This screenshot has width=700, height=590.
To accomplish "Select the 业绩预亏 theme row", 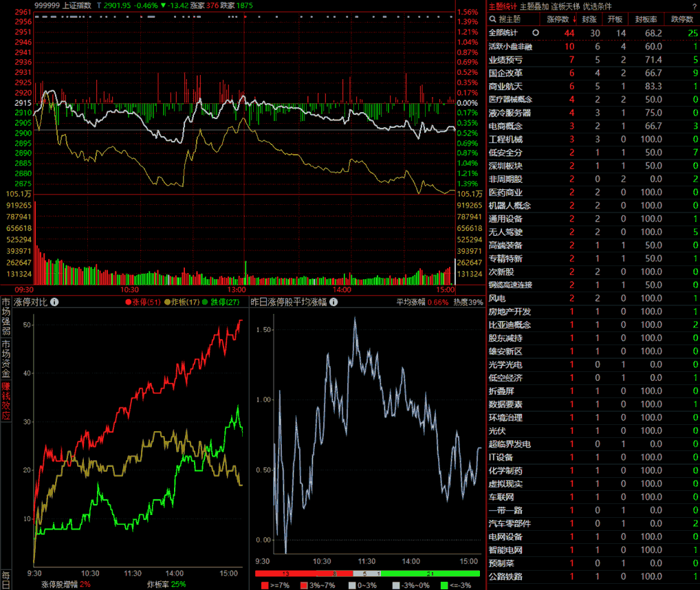I will click(593, 60).
